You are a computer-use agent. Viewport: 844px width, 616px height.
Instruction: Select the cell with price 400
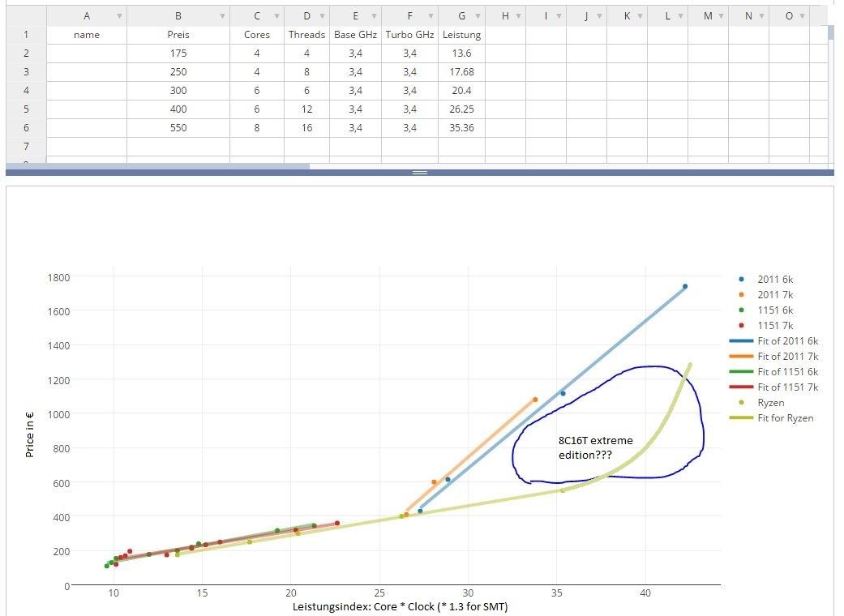(x=178, y=109)
